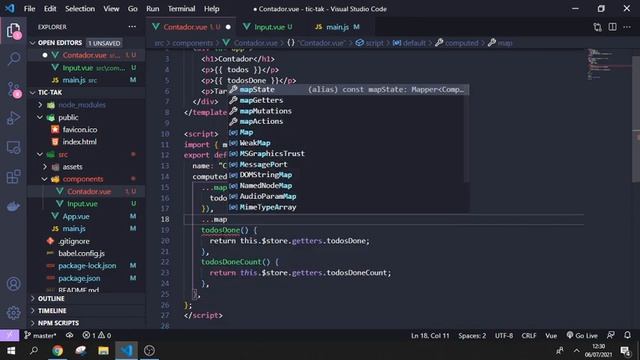Click the master branch indicator
This screenshot has width=640, height=360.
click(x=40, y=336)
